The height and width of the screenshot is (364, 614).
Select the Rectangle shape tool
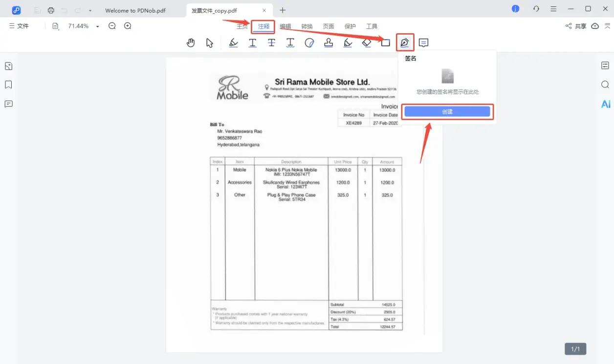[386, 43]
